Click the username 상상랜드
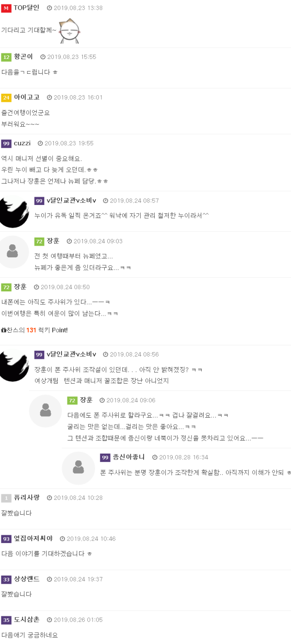The image size is (291, 644). click(27, 579)
